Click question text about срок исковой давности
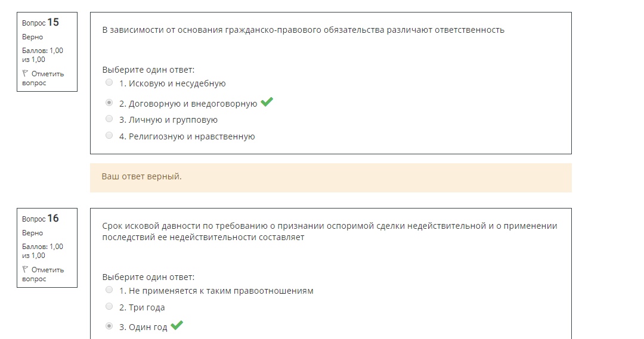 (x=330, y=232)
